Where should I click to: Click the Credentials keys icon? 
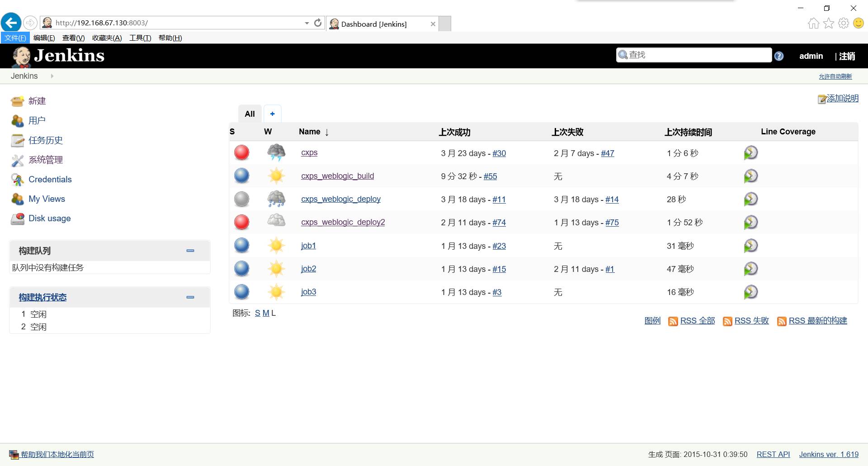pyautogui.click(x=17, y=180)
